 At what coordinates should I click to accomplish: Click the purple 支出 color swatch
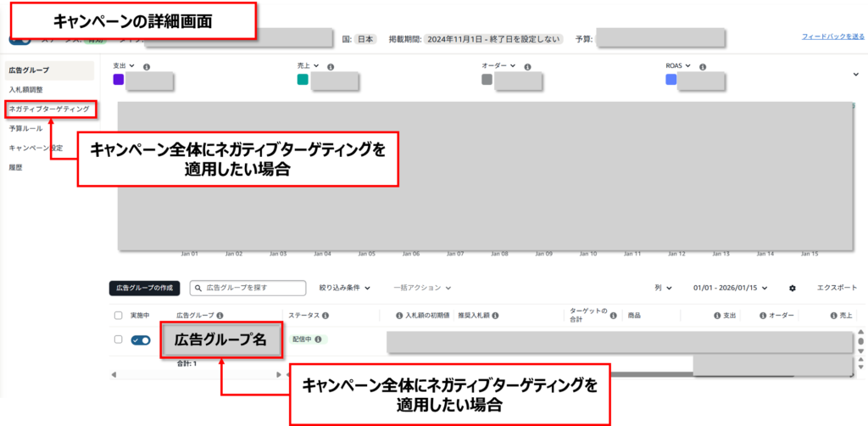pos(118,80)
